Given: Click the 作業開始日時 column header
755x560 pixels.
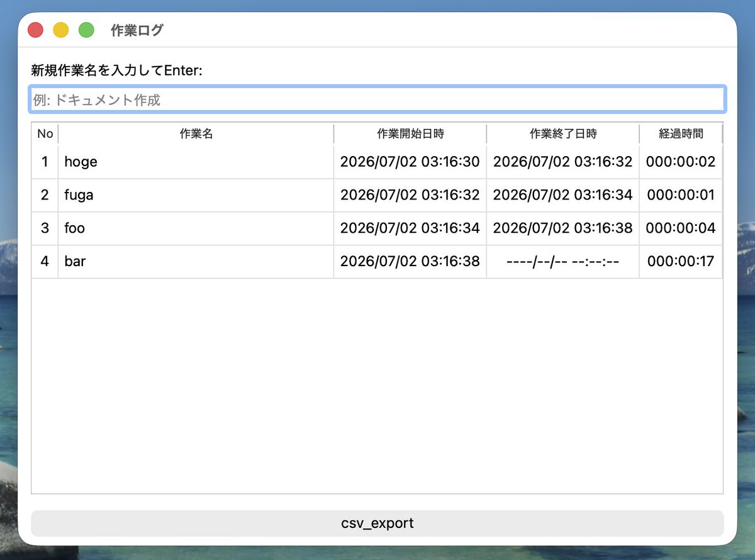Looking at the screenshot, I should (x=410, y=133).
